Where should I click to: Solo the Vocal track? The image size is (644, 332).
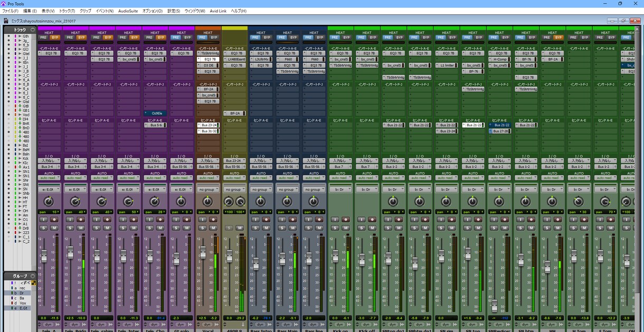203,228
